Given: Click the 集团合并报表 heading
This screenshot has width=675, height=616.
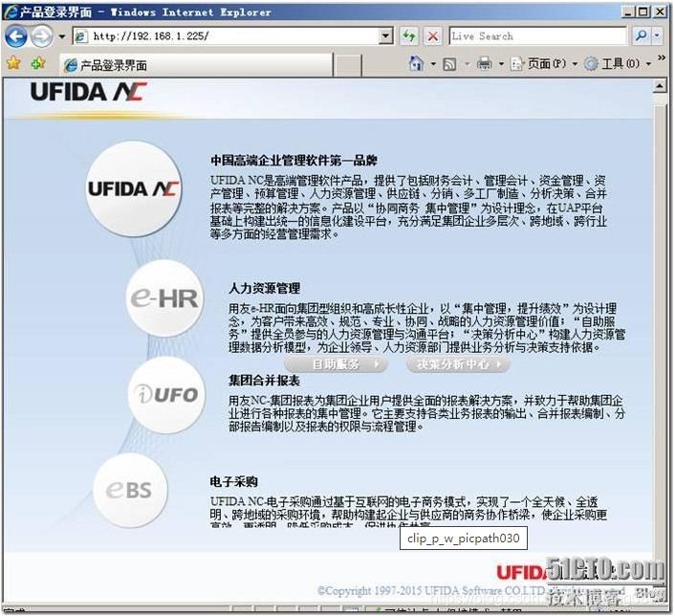Looking at the screenshot, I should (264, 381).
